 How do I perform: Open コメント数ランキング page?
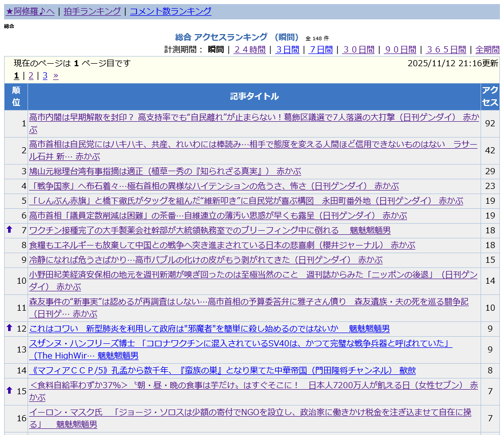(171, 11)
